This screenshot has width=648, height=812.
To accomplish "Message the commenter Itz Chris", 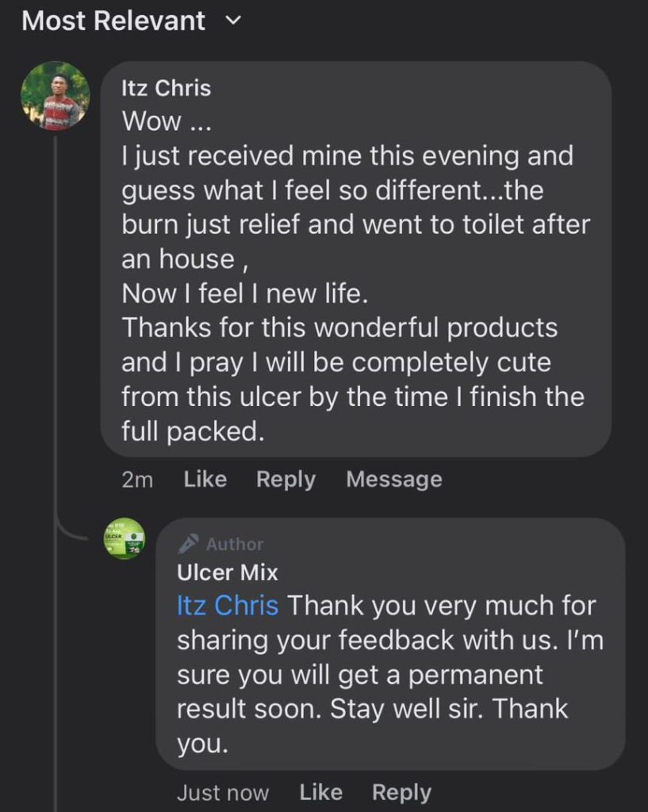I will [393, 480].
